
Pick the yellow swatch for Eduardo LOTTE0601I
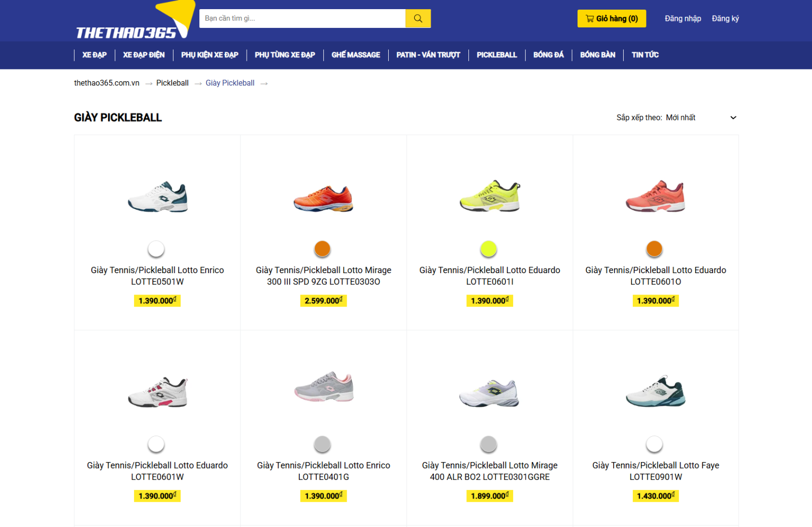pyautogui.click(x=488, y=249)
